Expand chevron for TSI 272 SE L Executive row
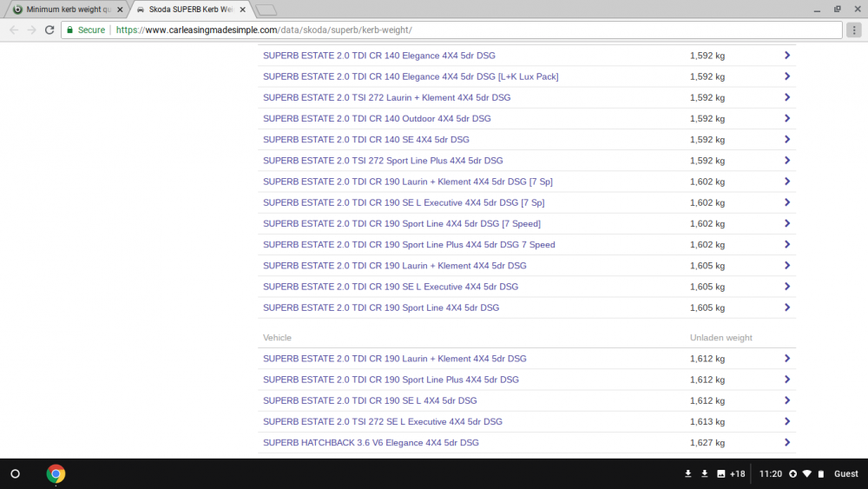The image size is (868, 489). click(786, 421)
